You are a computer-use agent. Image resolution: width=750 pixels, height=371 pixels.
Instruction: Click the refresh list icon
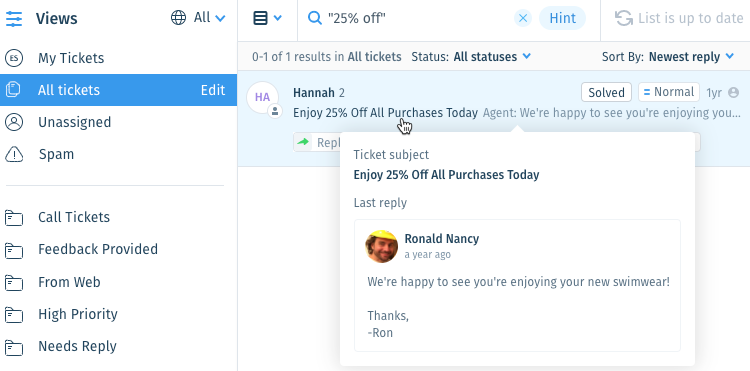623,18
